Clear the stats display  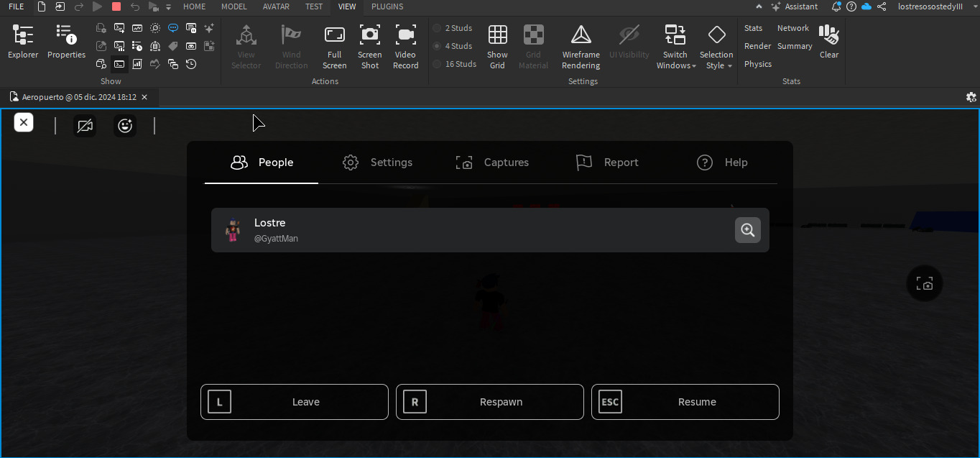pos(828,41)
